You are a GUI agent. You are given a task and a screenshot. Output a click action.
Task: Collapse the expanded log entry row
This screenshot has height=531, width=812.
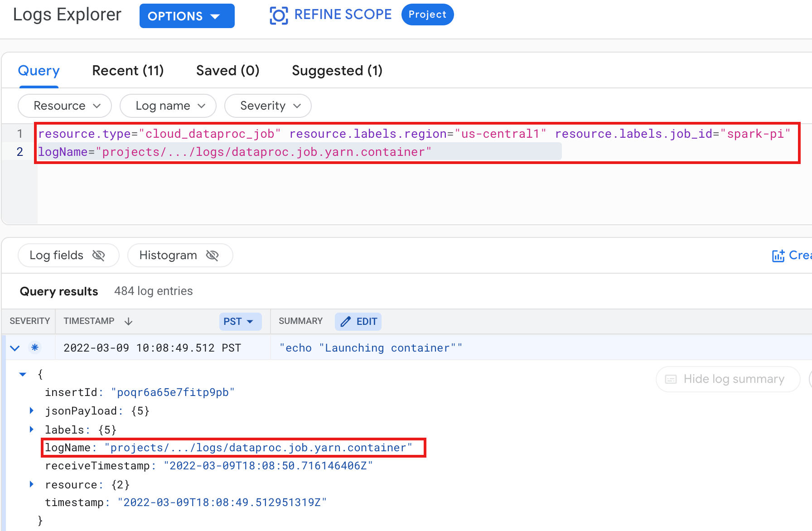click(x=15, y=348)
